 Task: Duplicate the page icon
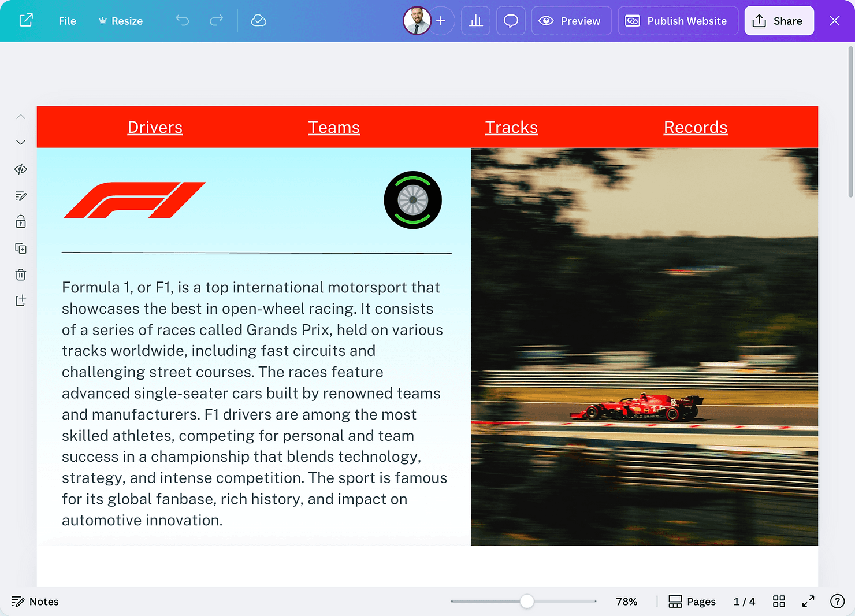21,248
